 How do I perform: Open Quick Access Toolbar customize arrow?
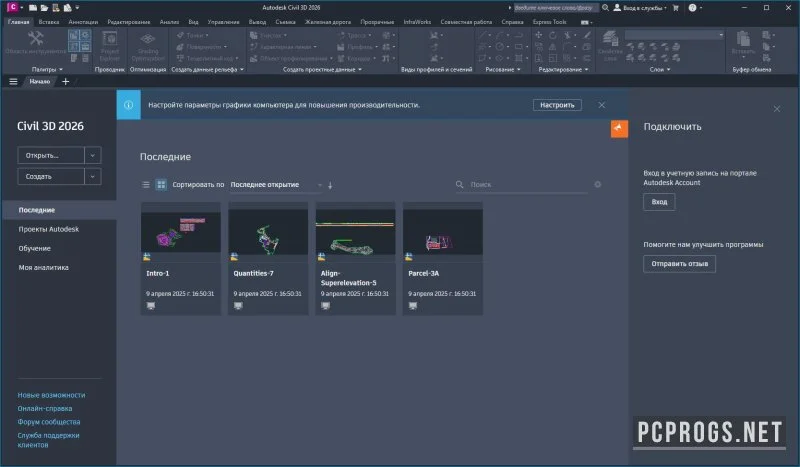78,8
